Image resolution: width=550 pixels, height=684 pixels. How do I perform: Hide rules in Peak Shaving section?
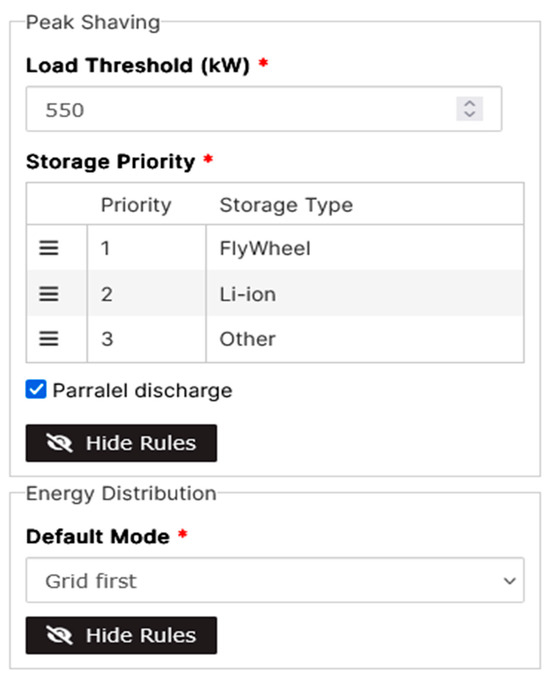click(121, 443)
